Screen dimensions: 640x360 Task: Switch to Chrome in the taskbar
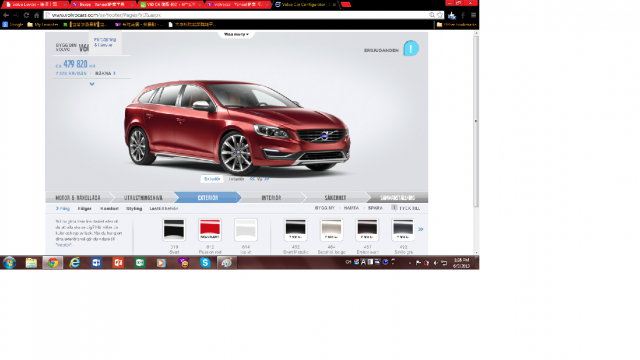(53, 262)
